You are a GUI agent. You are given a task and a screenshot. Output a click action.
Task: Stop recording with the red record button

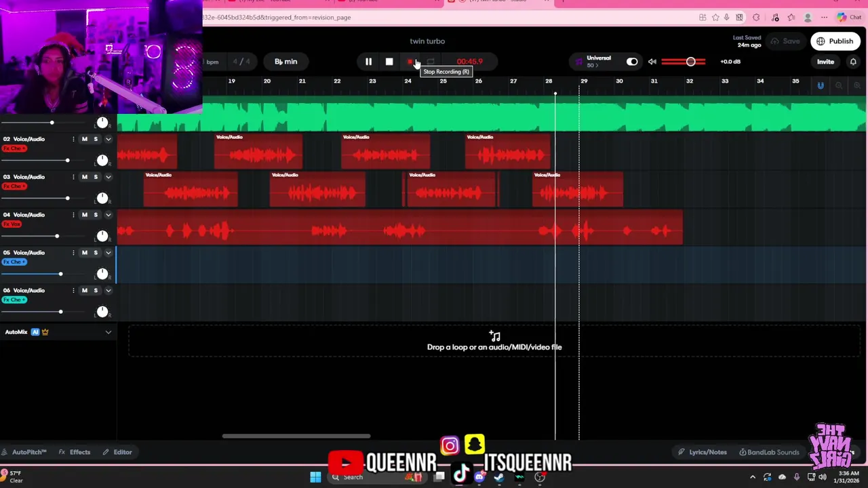(410, 62)
